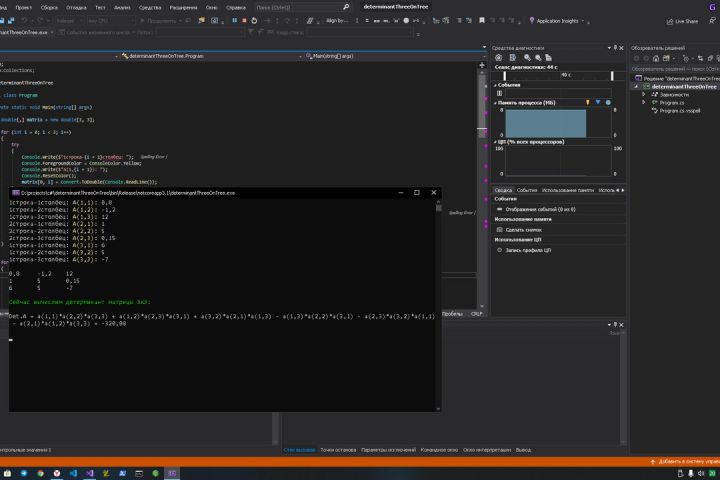Viewport: 720px width, 480px height.
Task: Switch to Использование памяти tab
Action: tap(567, 189)
